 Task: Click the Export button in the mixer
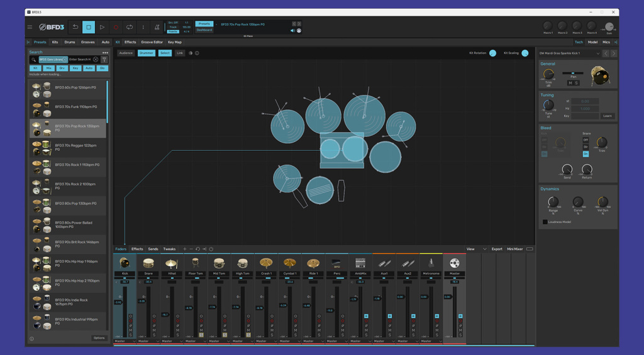[x=497, y=249]
